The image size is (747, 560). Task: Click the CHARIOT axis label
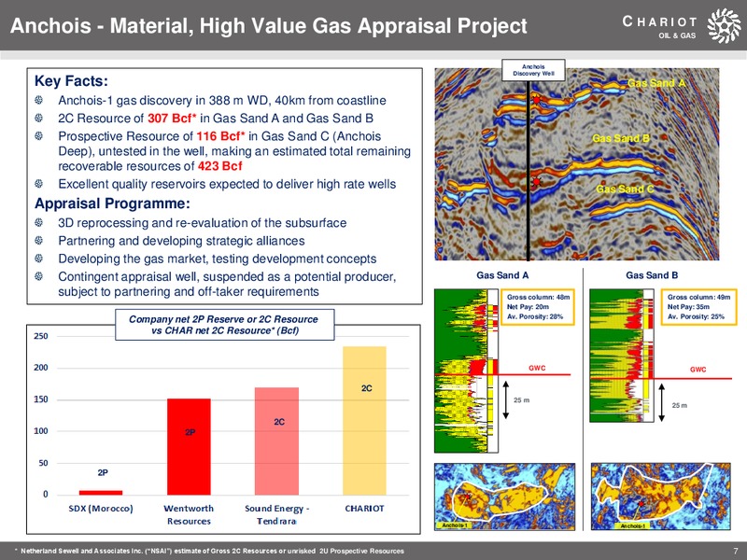point(364,509)
